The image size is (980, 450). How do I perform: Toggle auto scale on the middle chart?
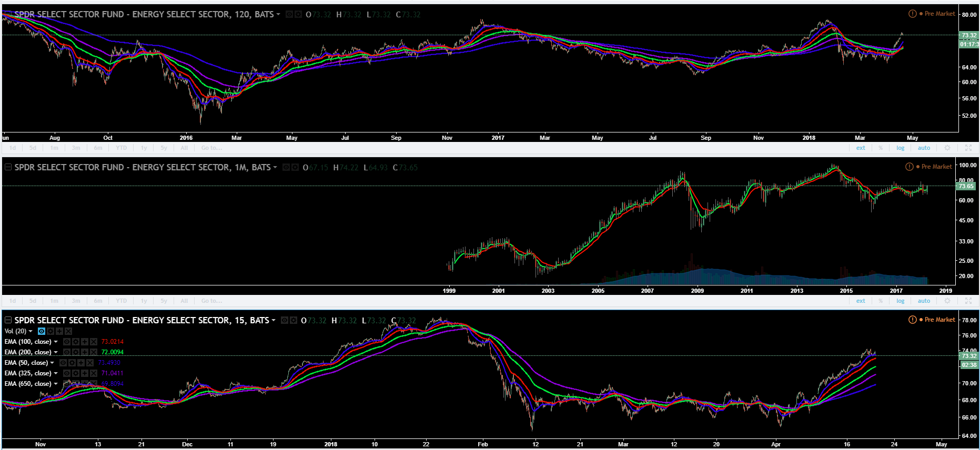point(924,301)
